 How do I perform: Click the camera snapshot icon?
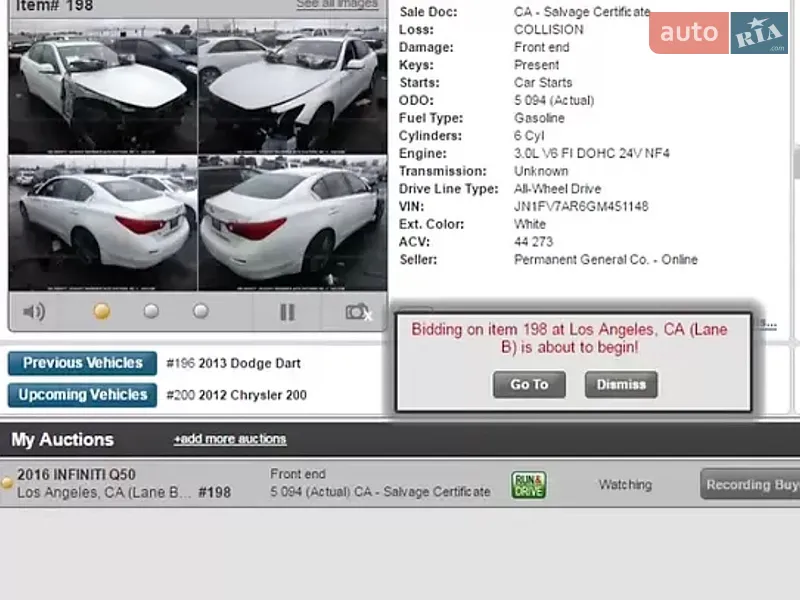pyautogui.click(x=357, y=311)
